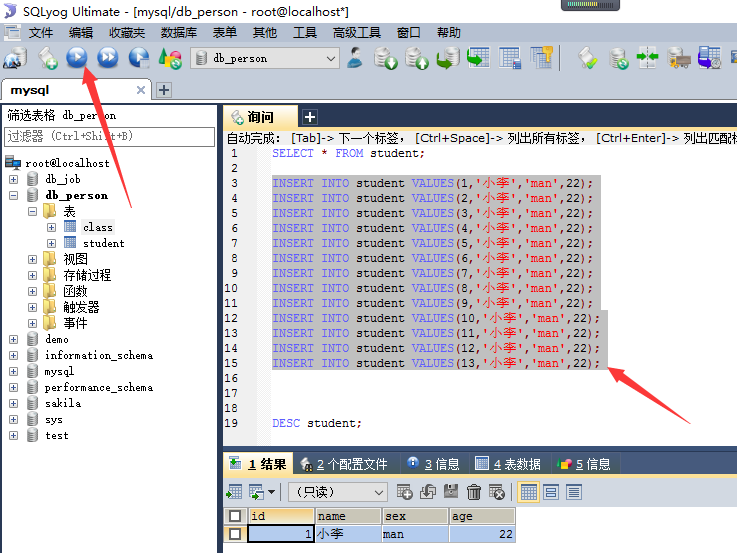
Task: Click the export database up-arrow icon
Action: click(x=417, y=58)
